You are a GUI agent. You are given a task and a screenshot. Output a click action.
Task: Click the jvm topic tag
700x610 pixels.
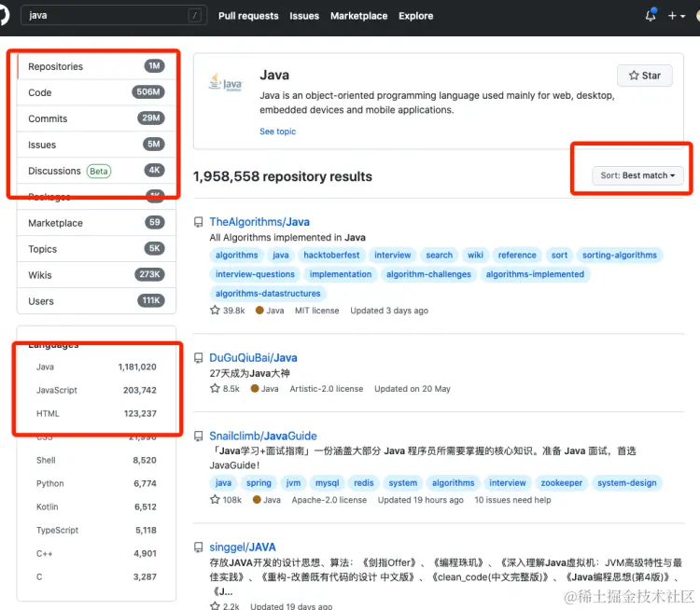click(x=293, y=483)
